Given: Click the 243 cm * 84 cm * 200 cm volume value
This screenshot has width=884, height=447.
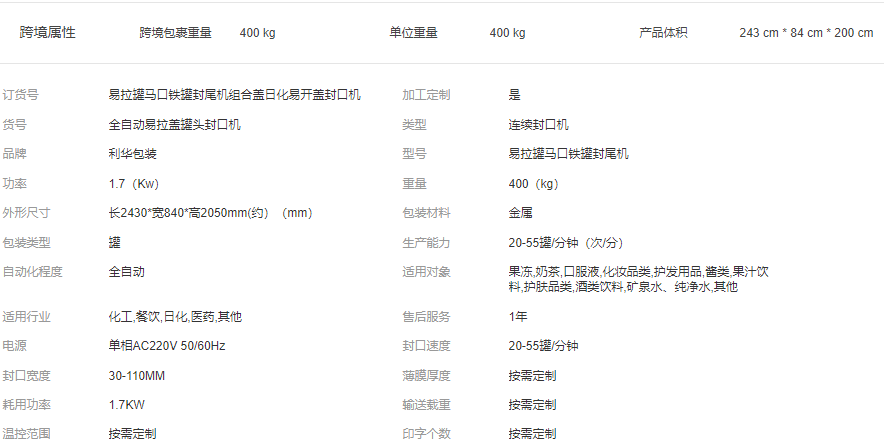Looking at the screenshot, I should coord(806,33).
